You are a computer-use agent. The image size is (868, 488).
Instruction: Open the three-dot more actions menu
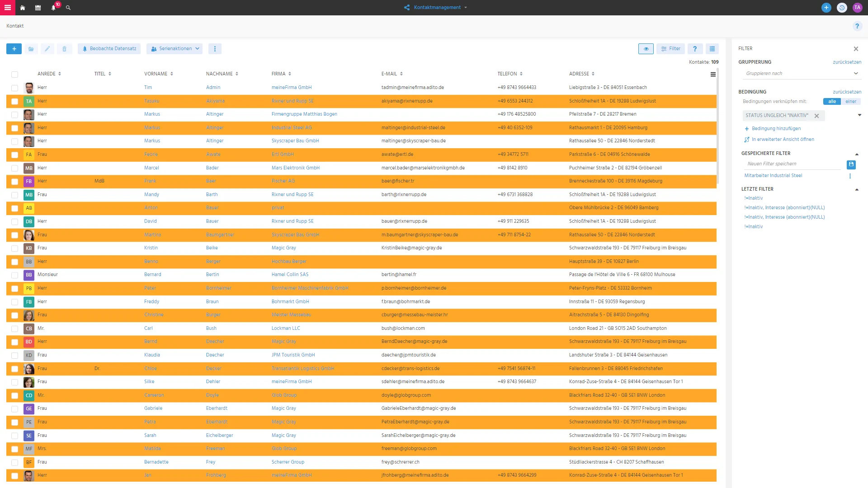tap(215, 49)
